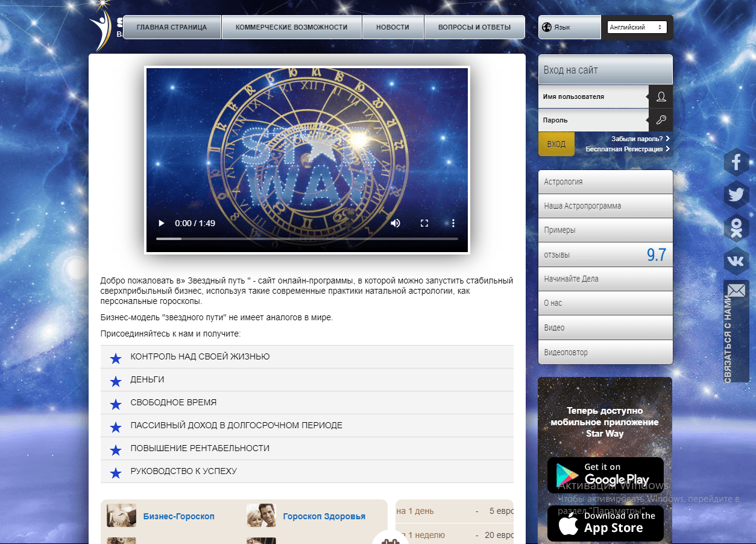Focus the Имя пользователя input field
756x544 pixels.
pos(593,96)
